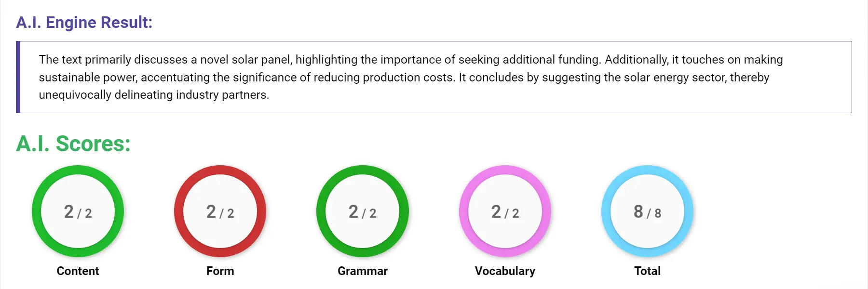
Task: Select the 2/2 value inside Form circle
Action: pyautogui.click(x=220, y=212)
